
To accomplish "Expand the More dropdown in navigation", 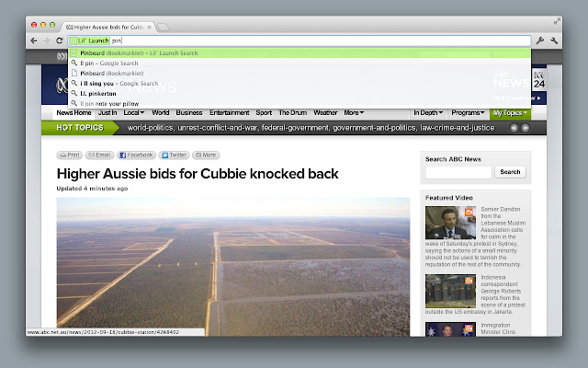I will (x=354, y=112).
